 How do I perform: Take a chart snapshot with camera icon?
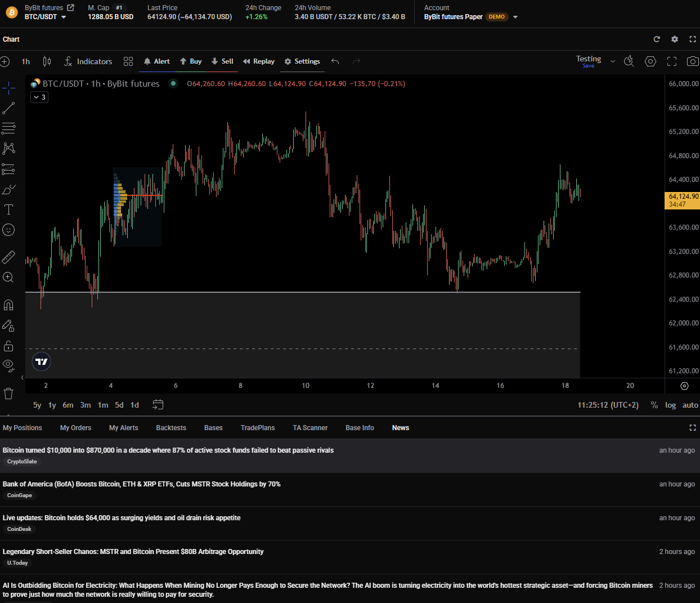point(693,61)
